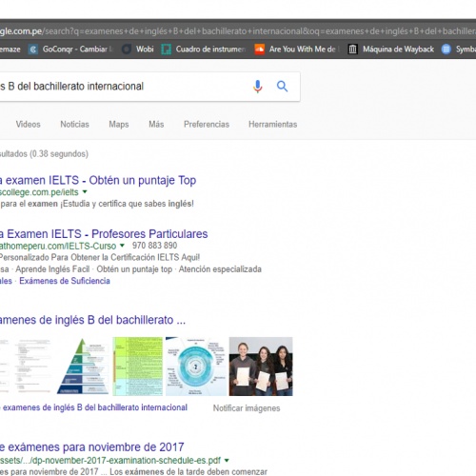Click the Exámenes de Suficiencia link
The width and height of the screenshot is (476, 476).
point(65,281)
